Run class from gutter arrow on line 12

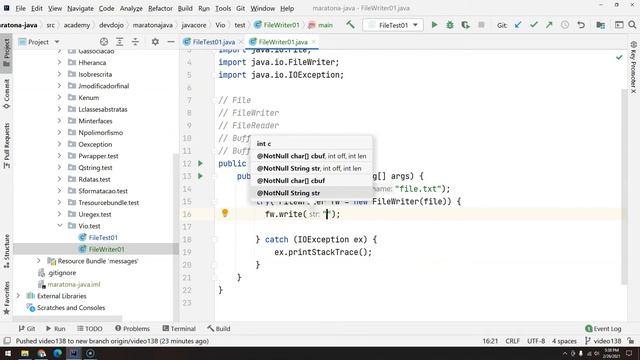200,163
